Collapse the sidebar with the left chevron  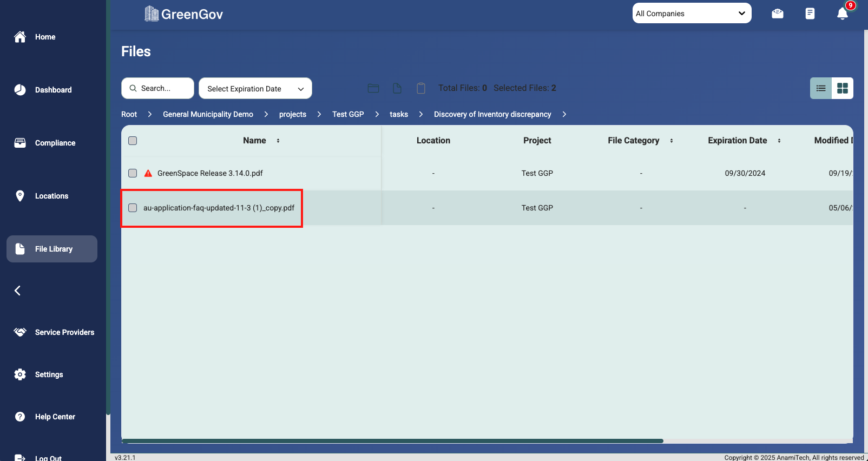17,291
